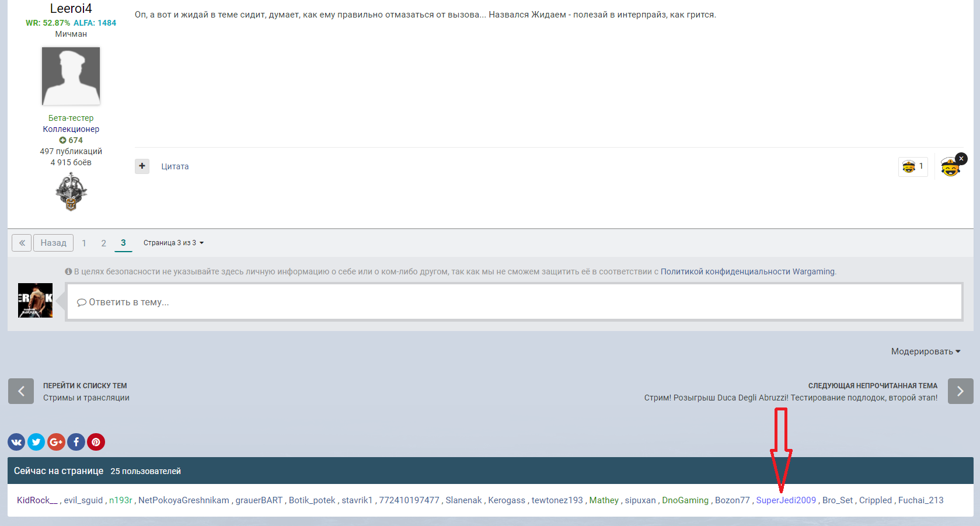Remove your reaction with the x badge
The width and height of the screenshot is (980, 526).
[961, 158]
